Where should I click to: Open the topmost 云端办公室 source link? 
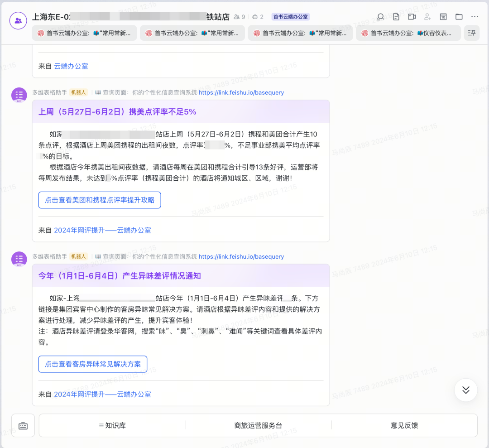[71, 66]
